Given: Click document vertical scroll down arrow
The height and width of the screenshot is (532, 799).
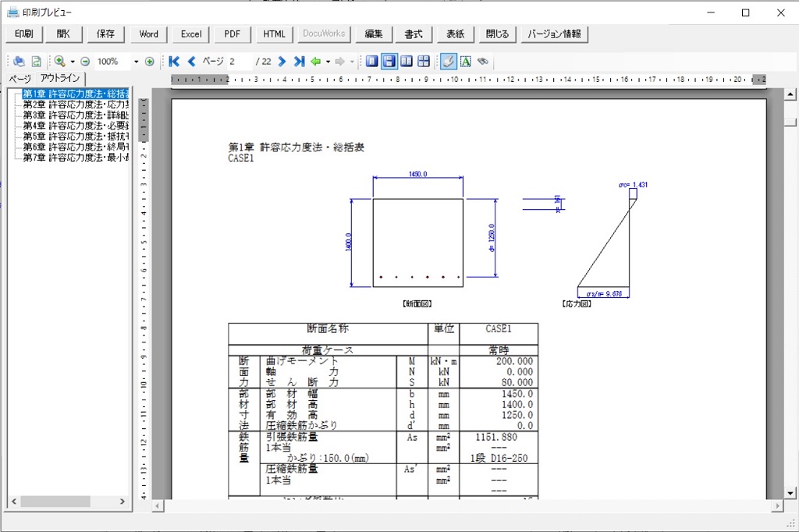Looking at the screenshot, I should coord(790,493).
